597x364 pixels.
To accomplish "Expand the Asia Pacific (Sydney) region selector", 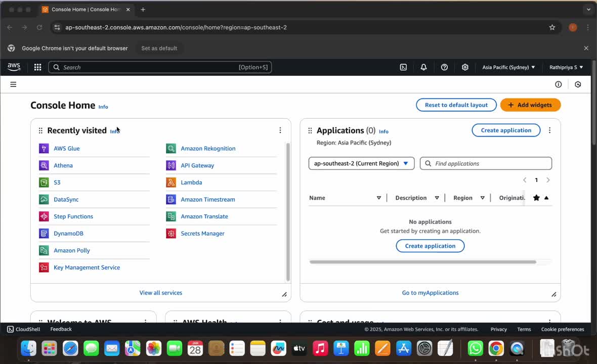I will click(x=508, y=67).
